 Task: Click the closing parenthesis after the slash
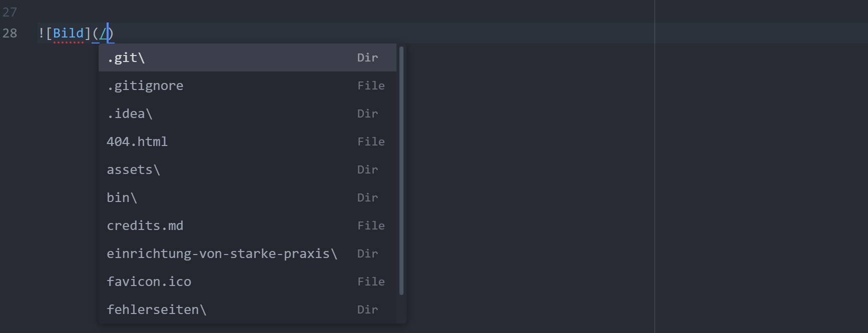(x=111, y=33)
